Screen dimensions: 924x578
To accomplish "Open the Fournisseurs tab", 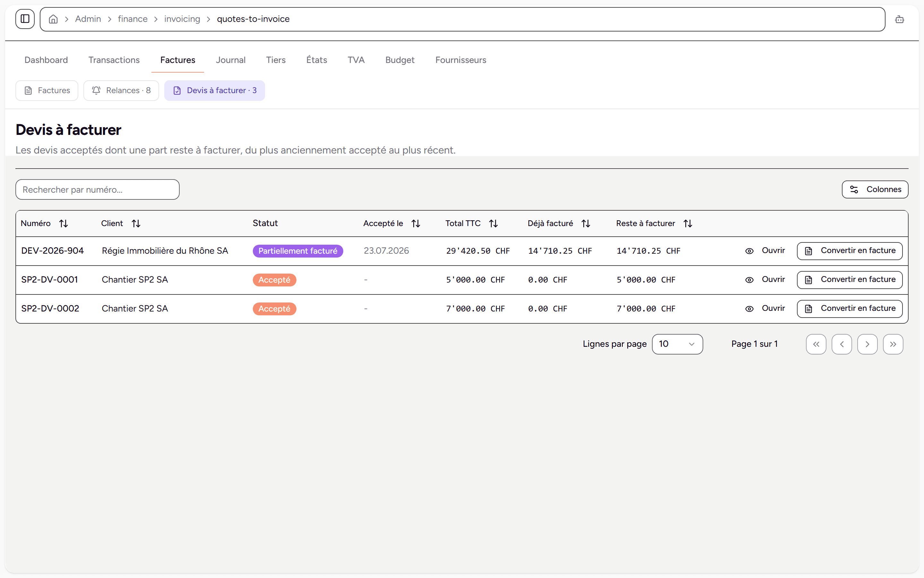I will tap(460, 60).
